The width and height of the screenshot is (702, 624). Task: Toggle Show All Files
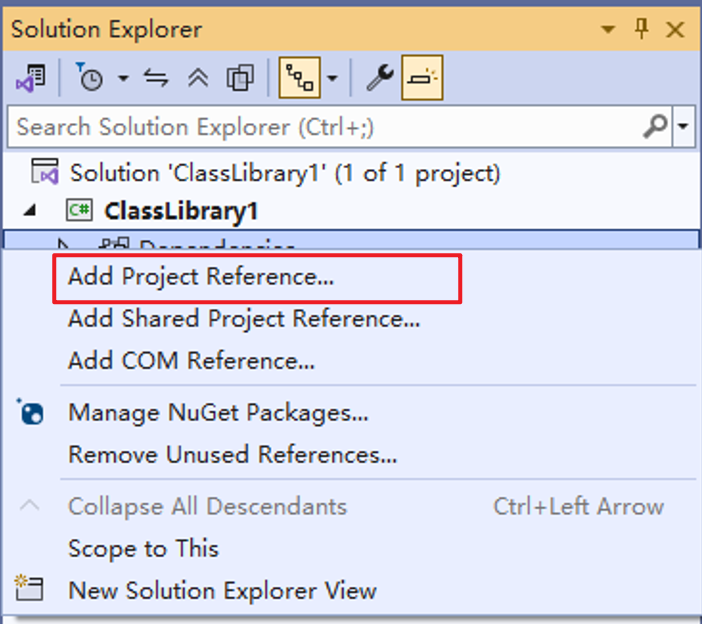[x=240, y=78]
